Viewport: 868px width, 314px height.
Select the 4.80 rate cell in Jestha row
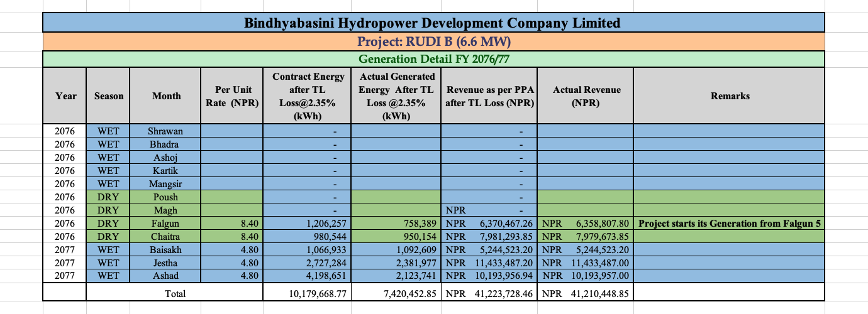(232, 263)
